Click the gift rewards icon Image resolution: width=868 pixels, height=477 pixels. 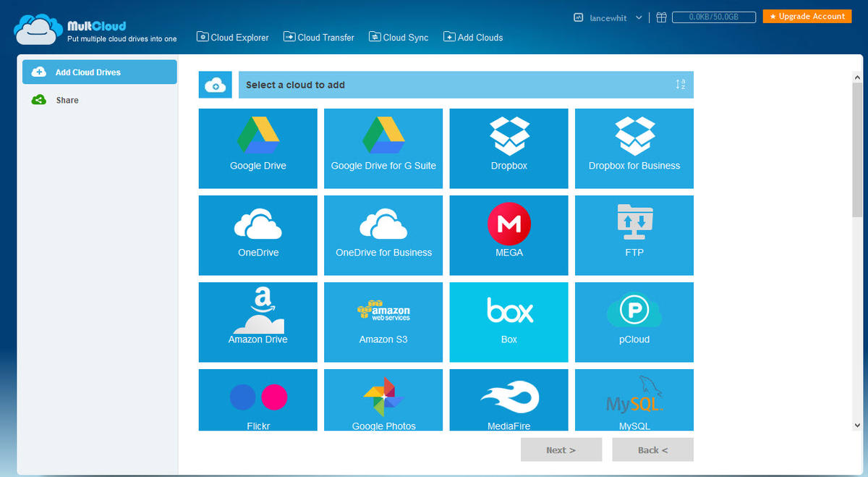[661, 17]
